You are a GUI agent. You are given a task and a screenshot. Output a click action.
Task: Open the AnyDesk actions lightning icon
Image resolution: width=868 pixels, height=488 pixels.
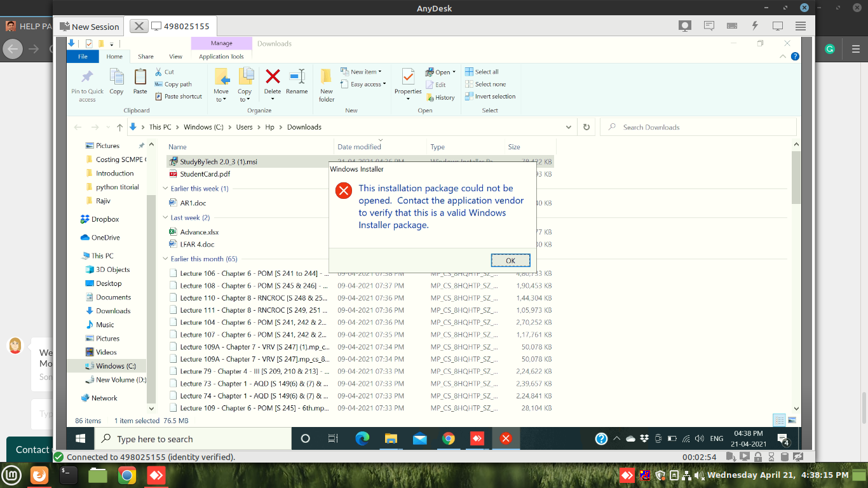click(x=755, y=26)
